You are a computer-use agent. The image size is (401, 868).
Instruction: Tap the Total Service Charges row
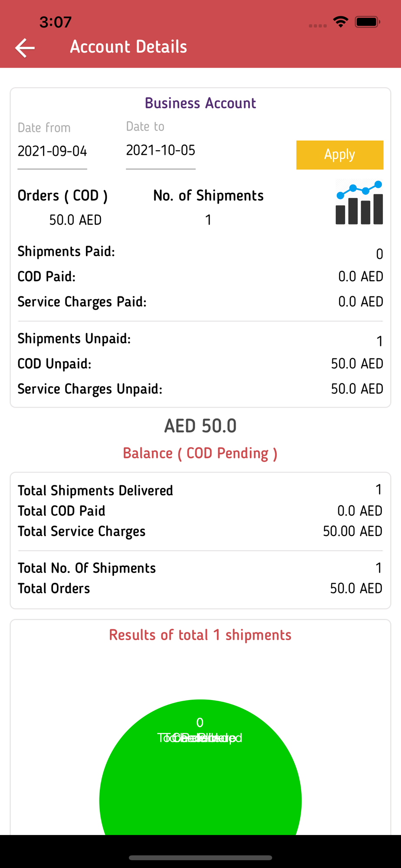pos(200,531)
